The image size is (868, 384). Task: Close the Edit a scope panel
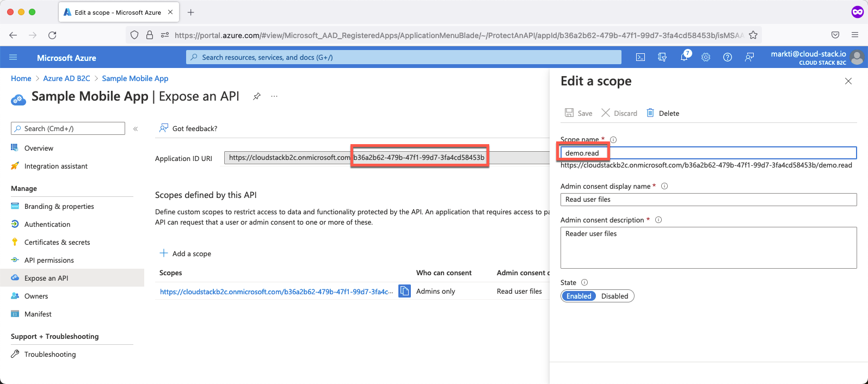click(x=848, y=81)
